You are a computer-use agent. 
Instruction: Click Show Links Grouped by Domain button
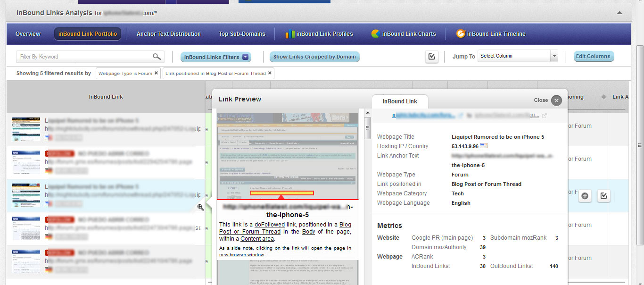(314, 57)
